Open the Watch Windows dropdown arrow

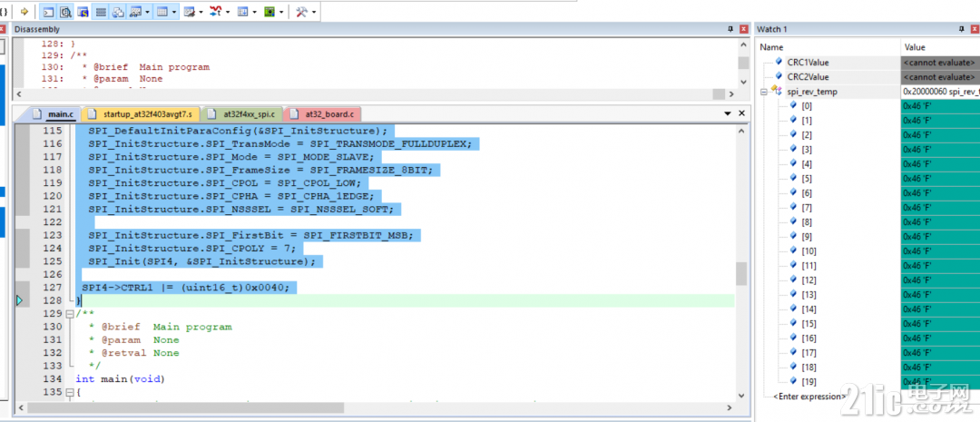click(147, 11)
